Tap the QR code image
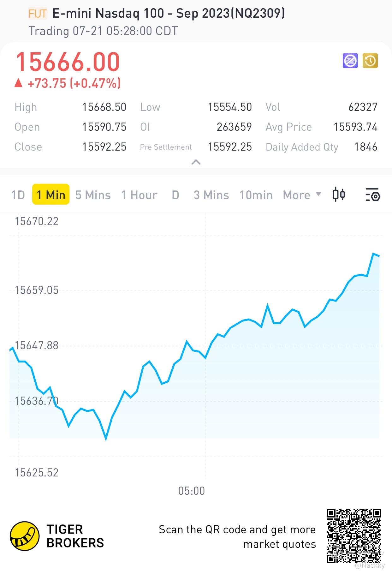 [x=354, y=536]
